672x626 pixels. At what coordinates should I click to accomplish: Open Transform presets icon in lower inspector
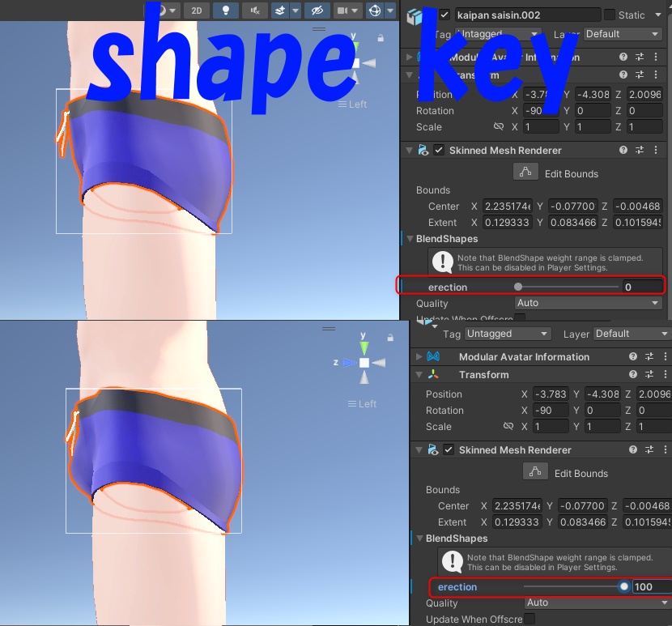coord(649,374)
